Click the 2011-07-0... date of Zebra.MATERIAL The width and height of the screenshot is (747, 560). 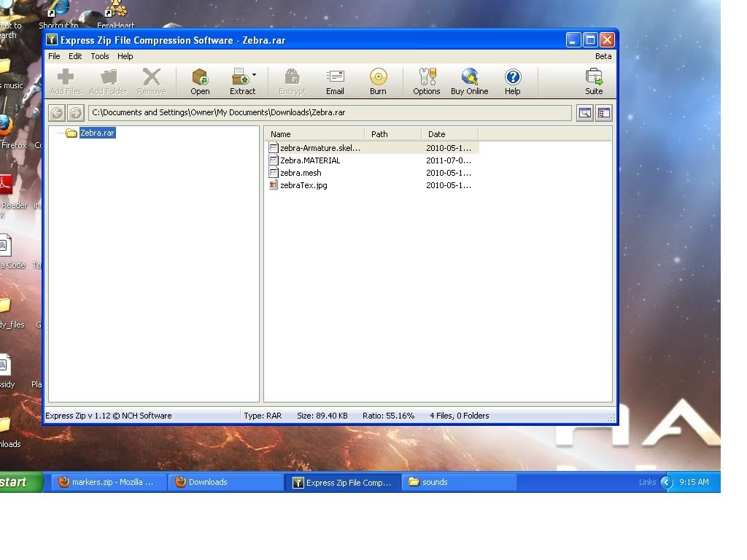[x=449, y=160]
